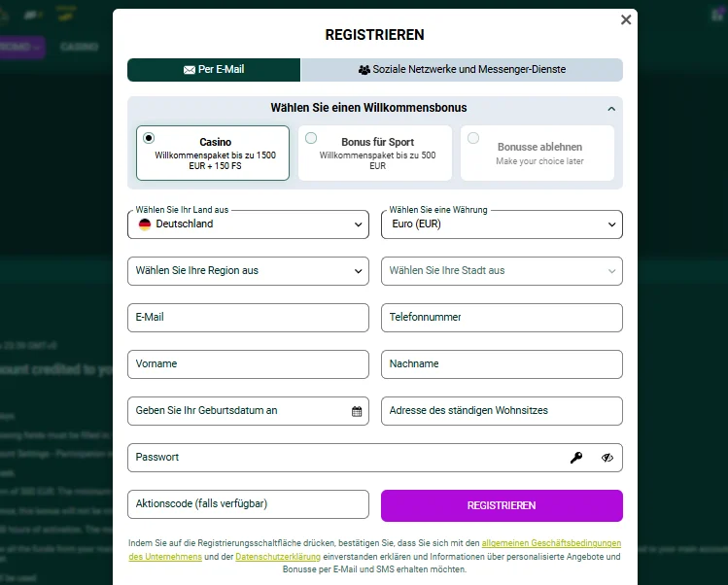The image size is (728, 585).
Task: Toggle password visibility eye icon
Action: point(607,458)
